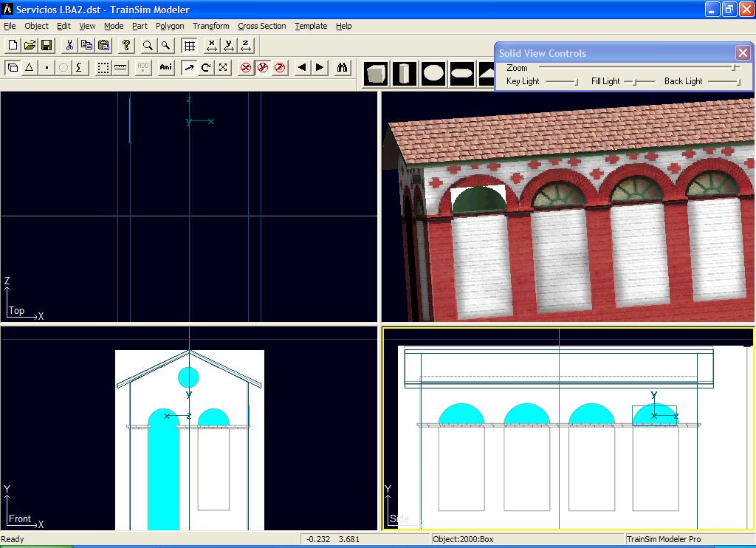Select the Rotate tool icon

tap(206, 68)
